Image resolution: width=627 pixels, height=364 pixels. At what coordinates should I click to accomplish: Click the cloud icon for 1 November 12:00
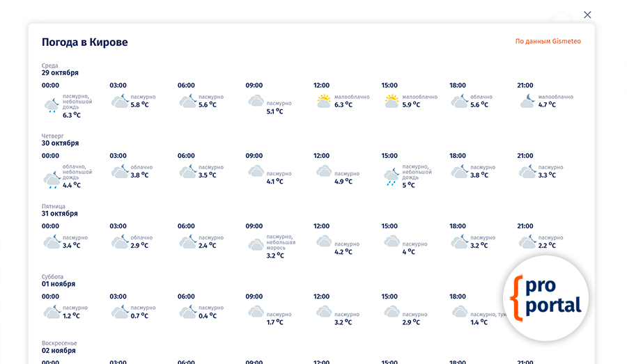323,311
